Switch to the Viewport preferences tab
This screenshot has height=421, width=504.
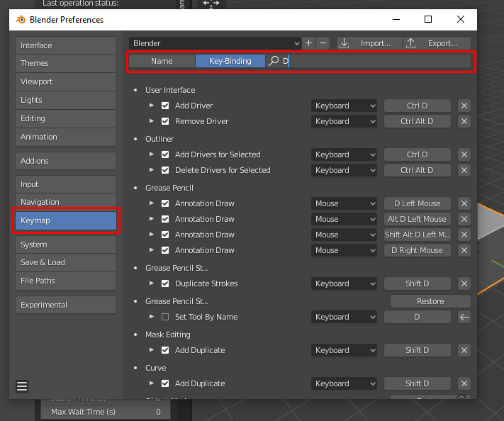point(66,82)
